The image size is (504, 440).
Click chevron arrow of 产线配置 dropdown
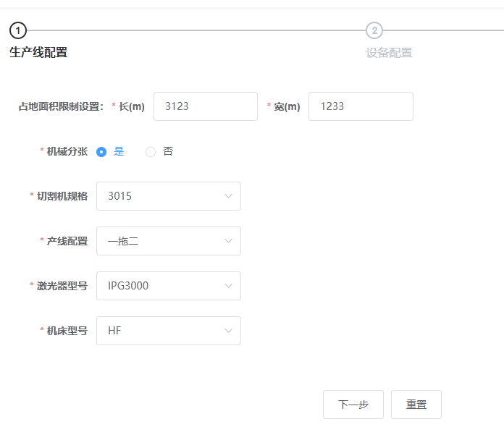228,241
